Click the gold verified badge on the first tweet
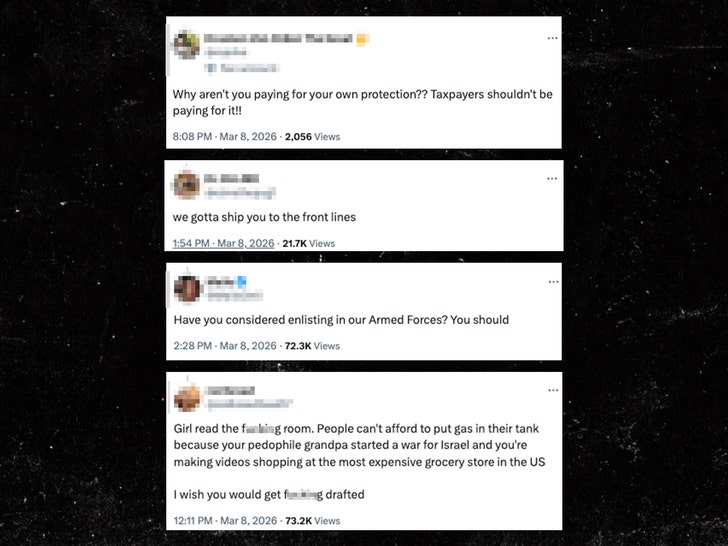The width and height of the screenshot is (728, 546). coord(364,39)
